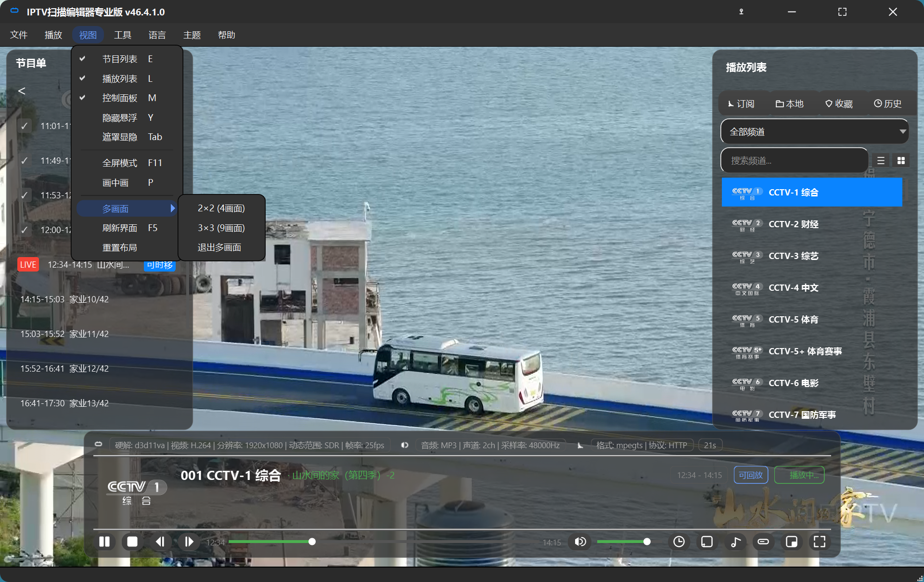Select 重置布局 menu entry

coord(128,247)
